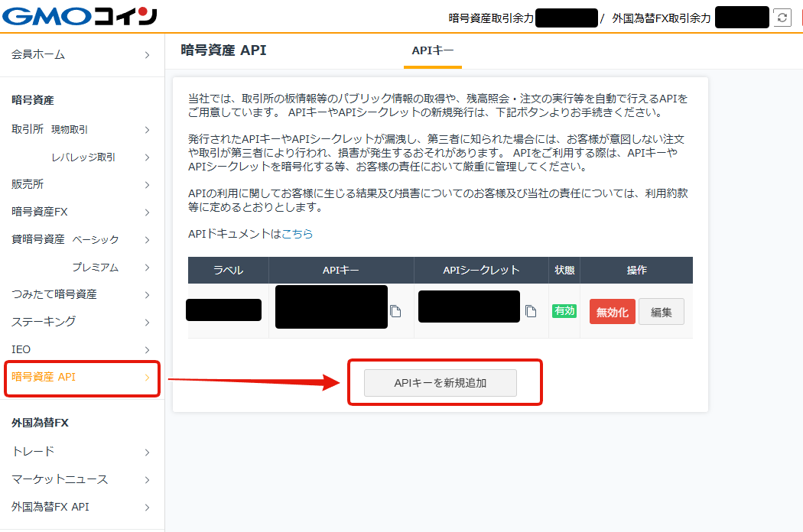Viewport: 803px width, 532px height.
Task: Open レバレッジ取引 menu item
Action: tap(83, 157)
